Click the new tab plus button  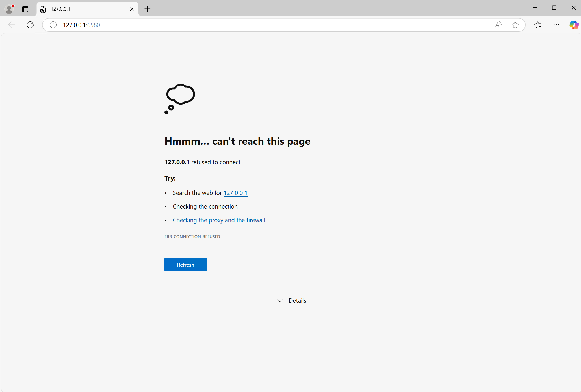click(147, 9)
